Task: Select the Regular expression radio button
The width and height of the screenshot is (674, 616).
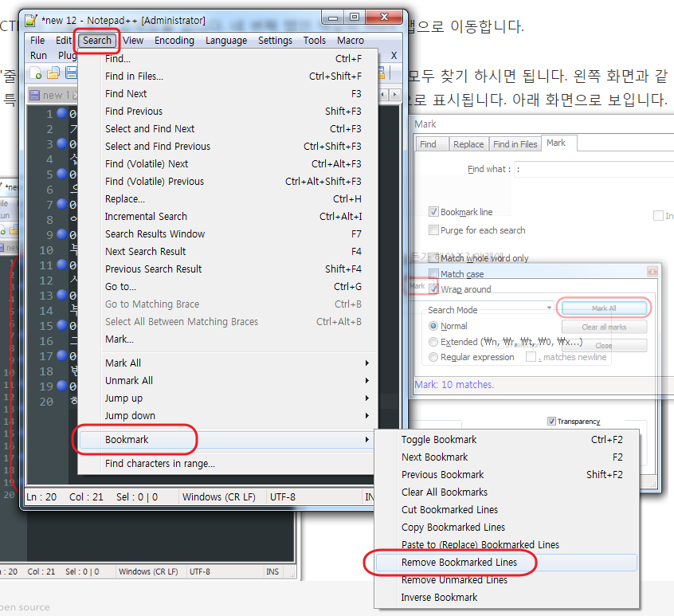Action: tap(433, 357)
